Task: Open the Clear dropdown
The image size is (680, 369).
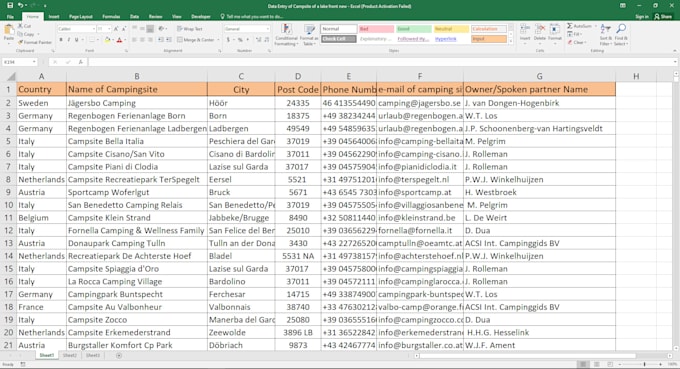Action: coord(577,42)
